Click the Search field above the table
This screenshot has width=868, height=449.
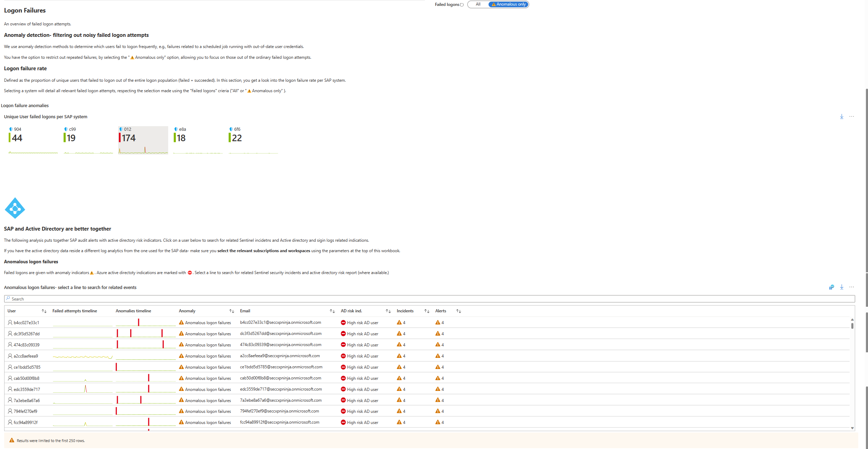pos(429,299)
